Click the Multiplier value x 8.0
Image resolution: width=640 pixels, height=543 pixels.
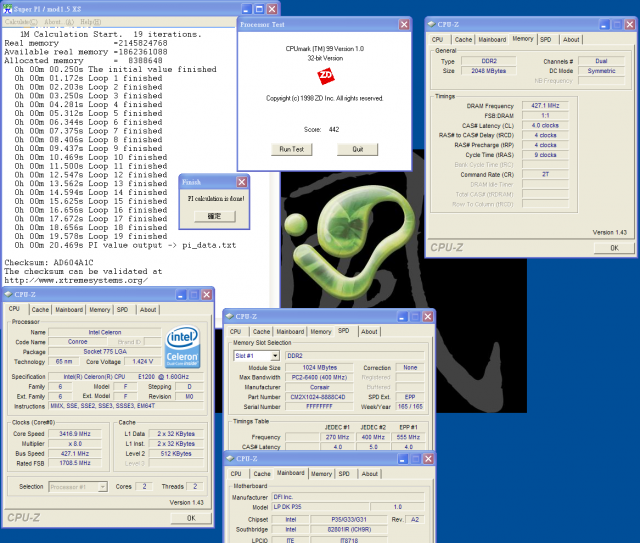coord(75,443)
